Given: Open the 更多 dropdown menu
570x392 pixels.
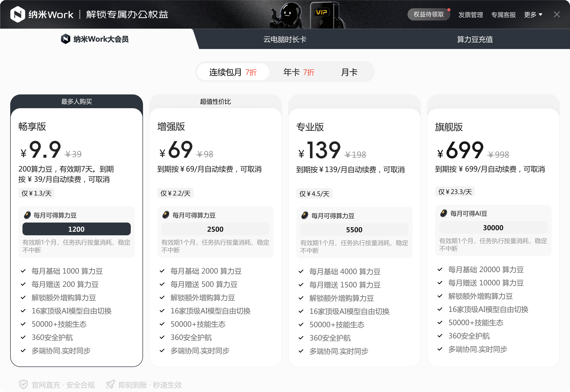Looking at the screenshot, I should tap(533, 15).
